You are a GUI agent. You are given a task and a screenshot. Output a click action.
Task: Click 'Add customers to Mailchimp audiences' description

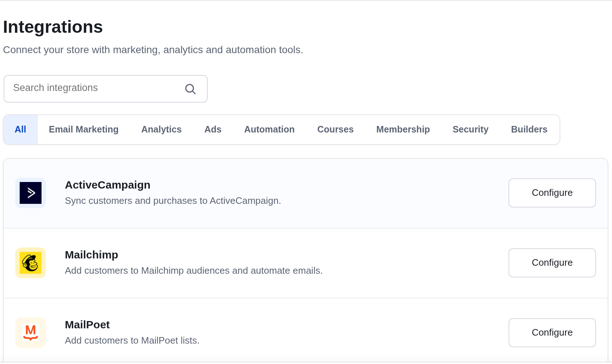click(x=194, y=271)
